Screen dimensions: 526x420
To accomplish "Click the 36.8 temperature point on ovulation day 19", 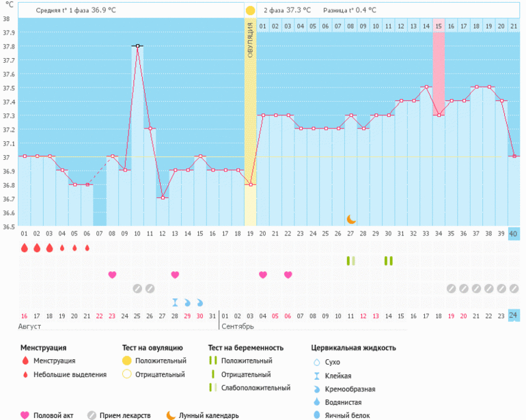I will pyautogui.click(x=250, y=184).
